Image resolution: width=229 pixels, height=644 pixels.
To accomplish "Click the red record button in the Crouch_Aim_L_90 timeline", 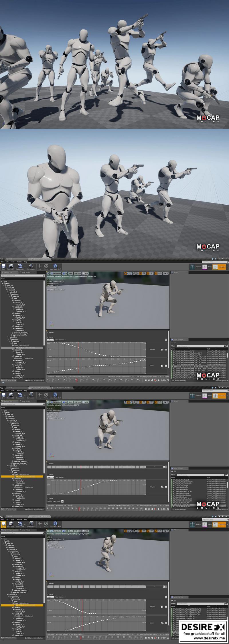I will [155, 509].
